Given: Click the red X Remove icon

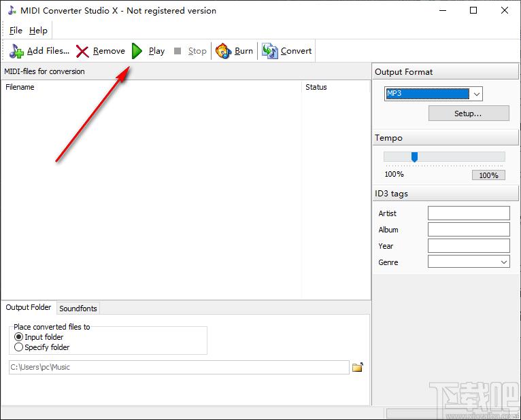Looking at the screenshot, I should pos(82,52).
